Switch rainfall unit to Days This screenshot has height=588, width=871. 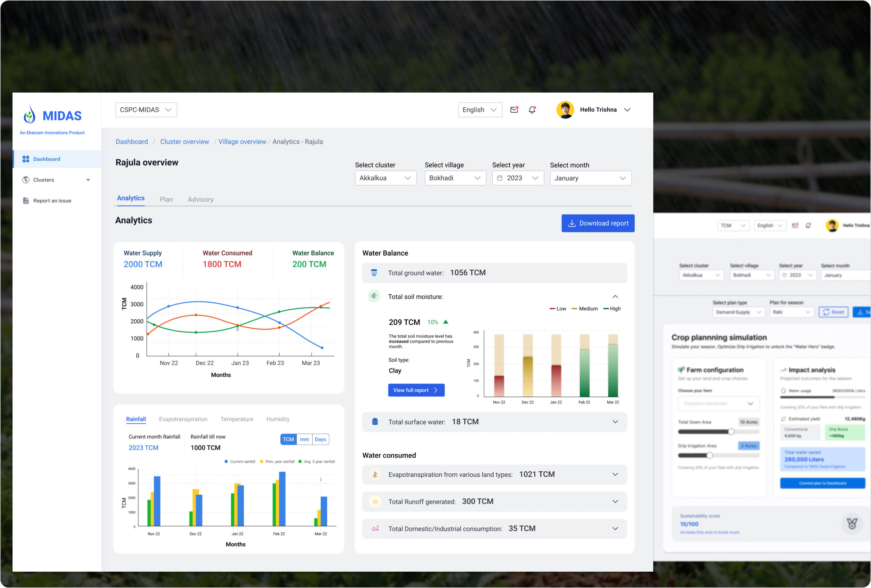click(320, 439)
